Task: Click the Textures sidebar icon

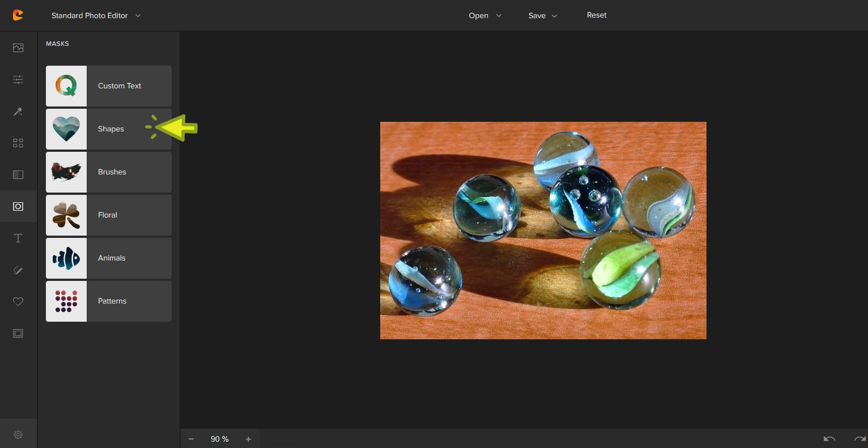Action: click(x=18, y=175)
